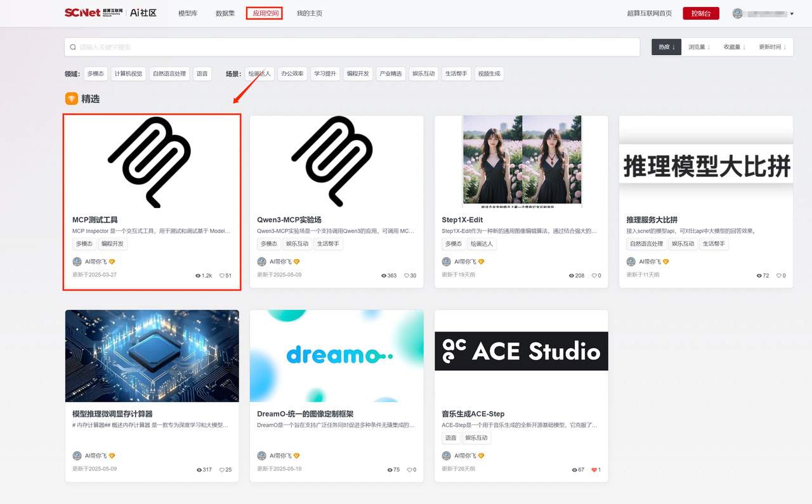Click the SCNet AI社区 logo

click(110, 13)
